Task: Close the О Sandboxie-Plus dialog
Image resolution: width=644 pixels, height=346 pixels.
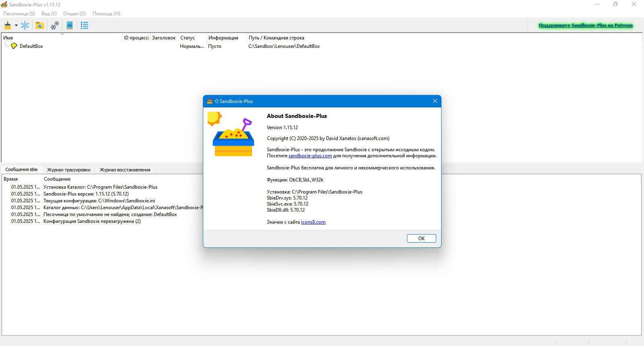Action: coord(435,101)
